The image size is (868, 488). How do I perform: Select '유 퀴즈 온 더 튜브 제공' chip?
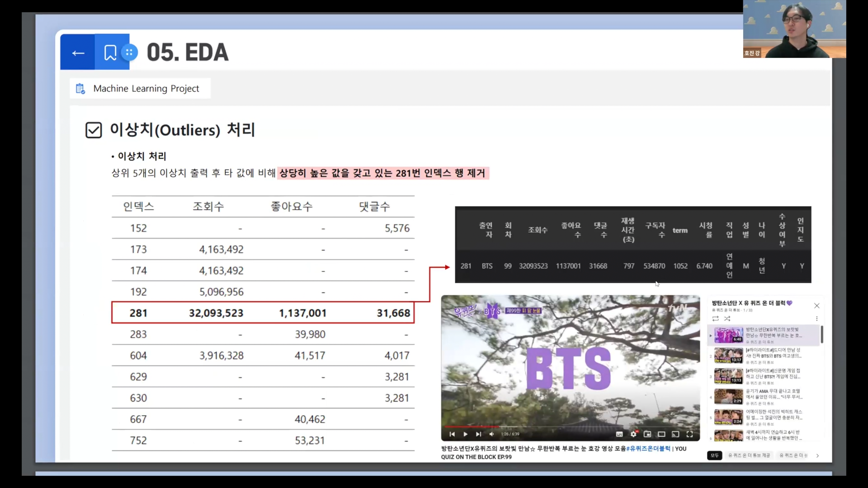[x=749, y=455]
